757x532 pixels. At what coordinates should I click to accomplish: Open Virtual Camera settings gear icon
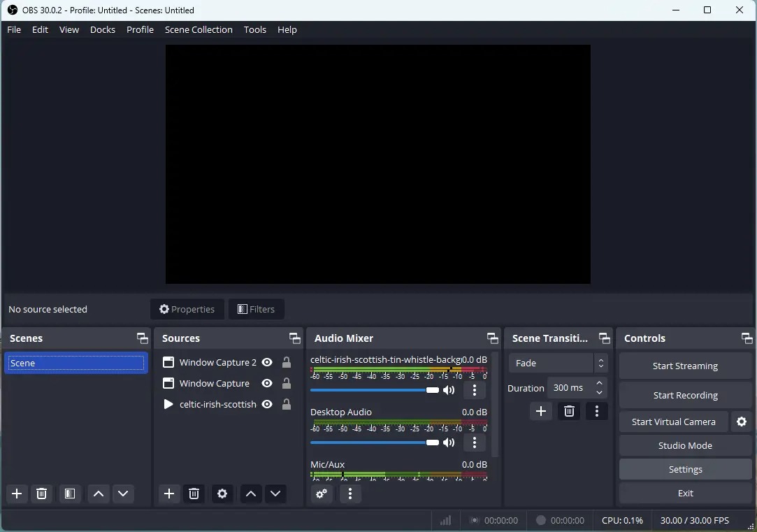[x=742, y=422]
